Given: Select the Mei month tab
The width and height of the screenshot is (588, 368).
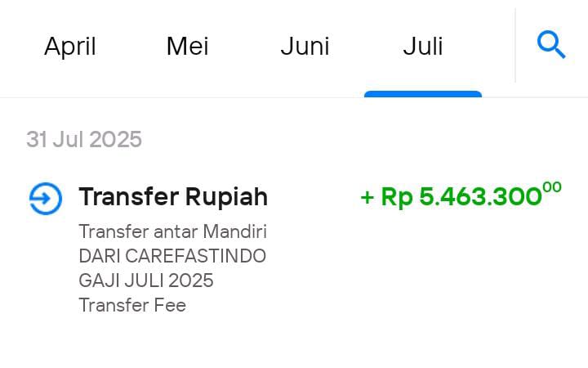Looking at the screenshot, I should [x=188, y=46].
